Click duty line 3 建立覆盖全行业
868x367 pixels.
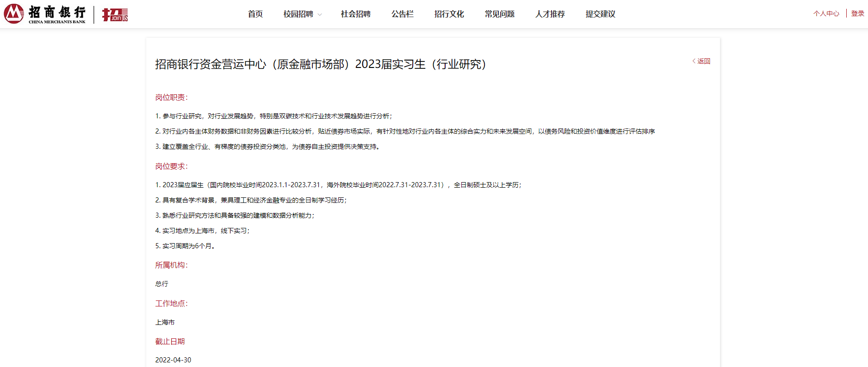268,147
